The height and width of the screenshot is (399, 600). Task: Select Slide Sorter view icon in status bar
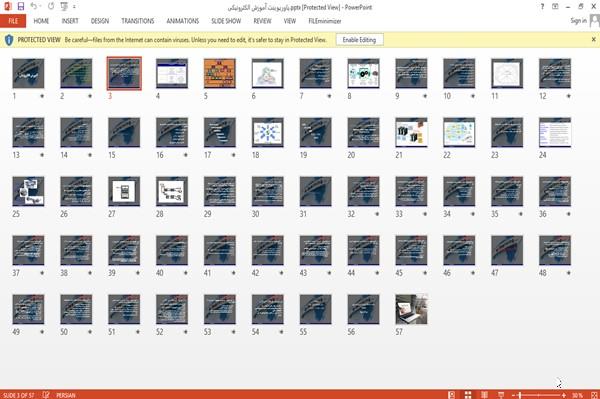point(468,395)
